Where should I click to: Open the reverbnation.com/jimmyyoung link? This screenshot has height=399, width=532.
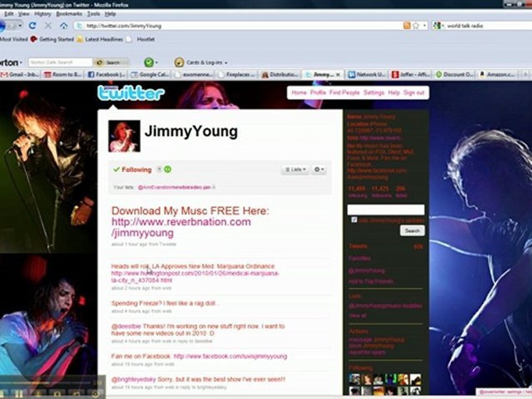coord(181,227)
